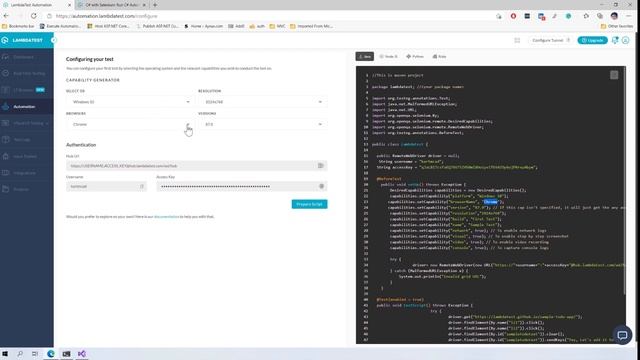Open the Select OS dropdown

coord(131,102)
